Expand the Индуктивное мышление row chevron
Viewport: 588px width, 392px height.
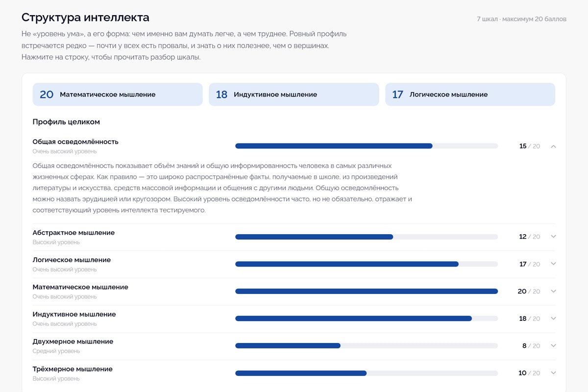click(553, 318)
